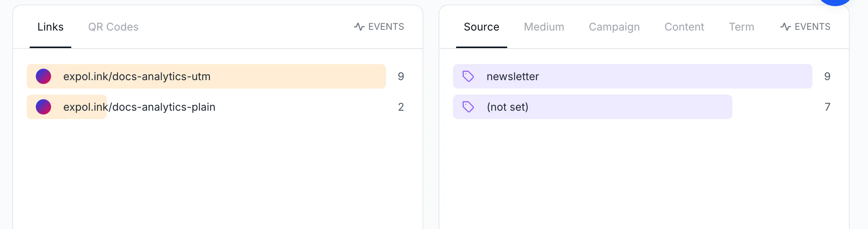868x229 pixels.
Task: Toggle EVENTS metric in the Source panel
Action: [805, 27]
